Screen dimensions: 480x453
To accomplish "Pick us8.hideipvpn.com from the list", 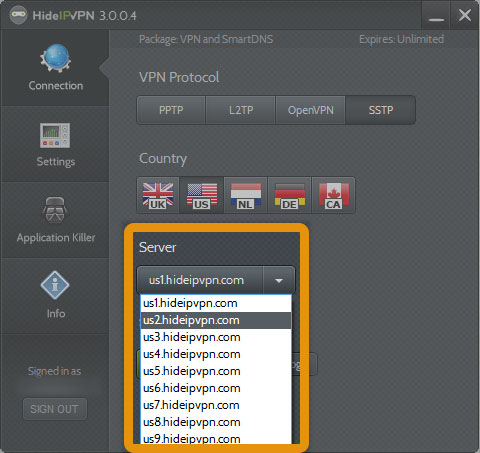I will point(216,422).
